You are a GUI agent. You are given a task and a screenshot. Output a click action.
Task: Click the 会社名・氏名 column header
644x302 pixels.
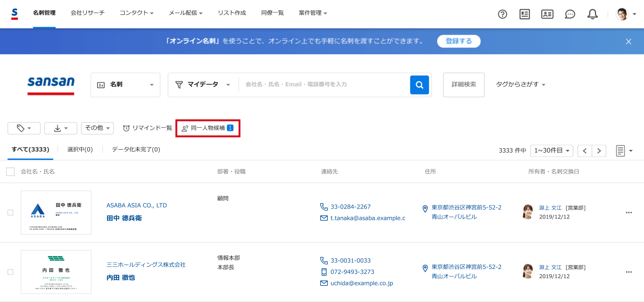point(38,171)
